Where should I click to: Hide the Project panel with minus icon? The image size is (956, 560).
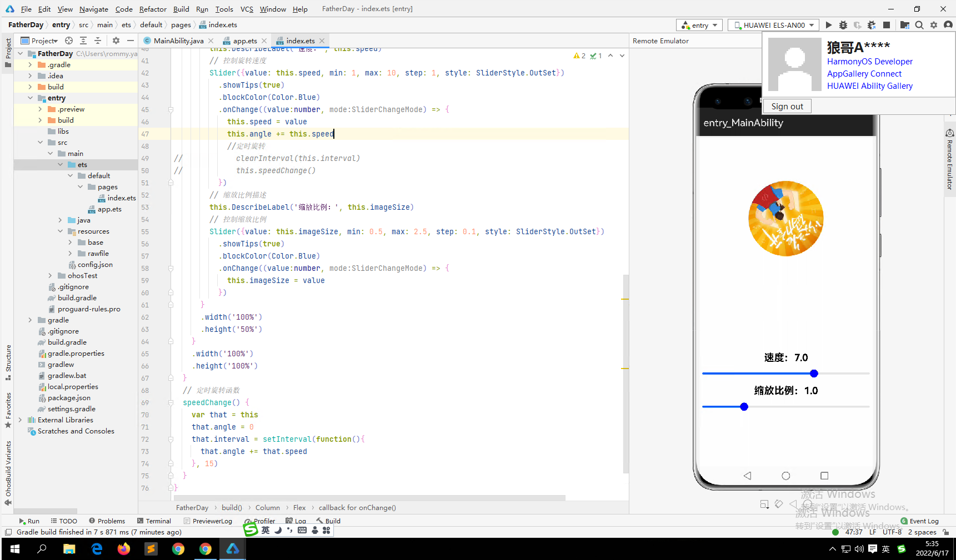click(131, 41)
